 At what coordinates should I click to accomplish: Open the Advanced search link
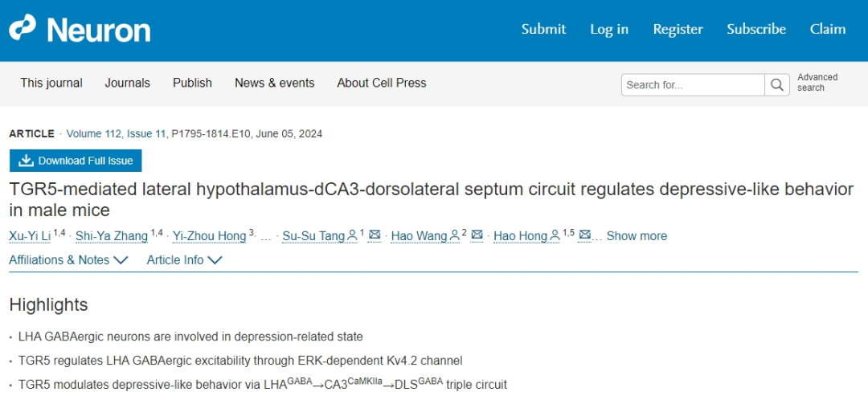(x=817, y=83)
